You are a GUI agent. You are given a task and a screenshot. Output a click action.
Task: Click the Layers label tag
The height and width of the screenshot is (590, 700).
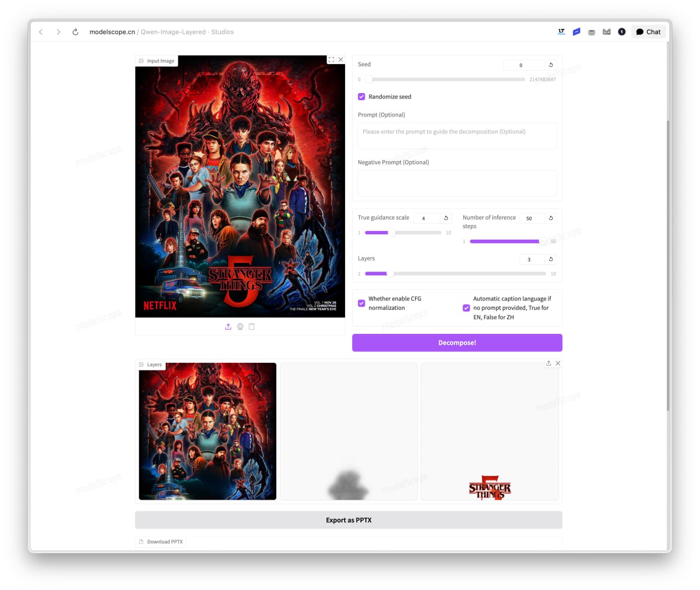[x=150, y=365]
